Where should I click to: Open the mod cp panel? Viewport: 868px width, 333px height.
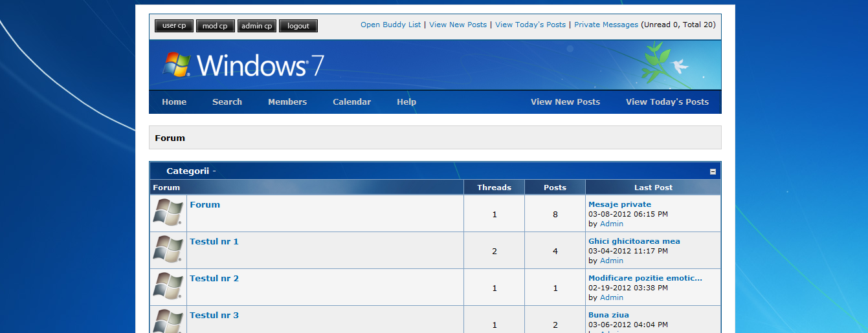click(x=215, y=26)
